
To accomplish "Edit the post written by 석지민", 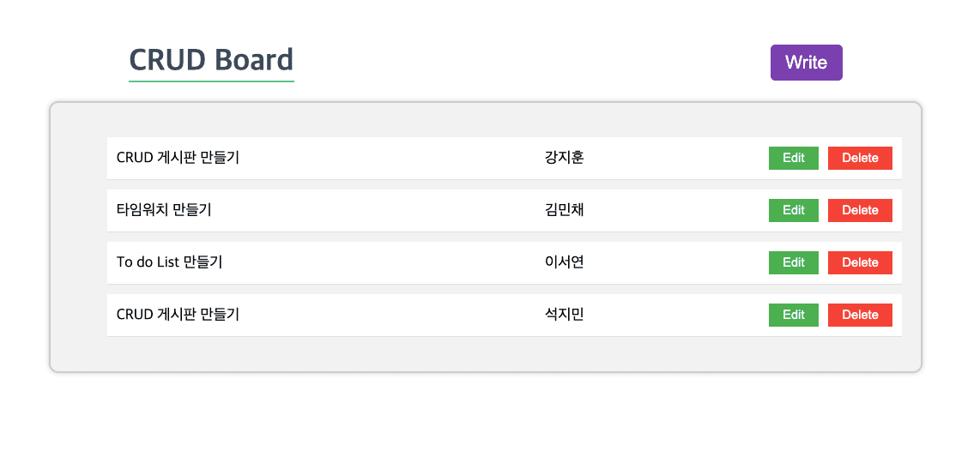I will coord(793,315).
